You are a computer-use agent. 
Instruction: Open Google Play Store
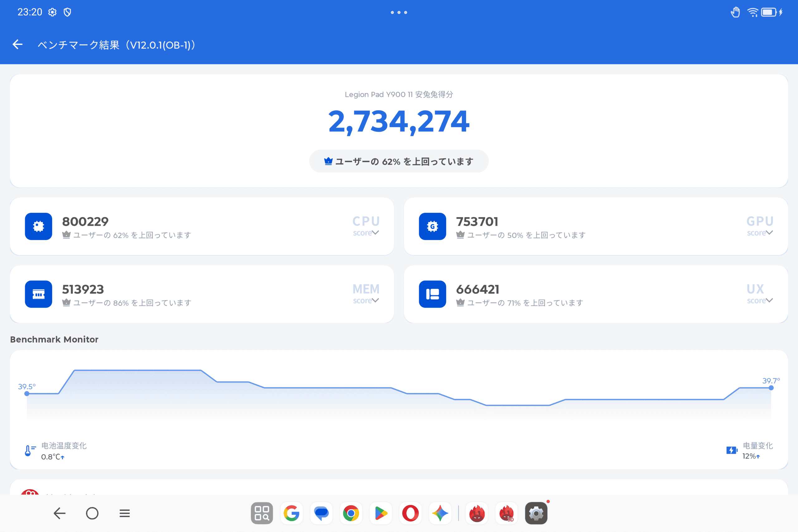pos(381,513)
